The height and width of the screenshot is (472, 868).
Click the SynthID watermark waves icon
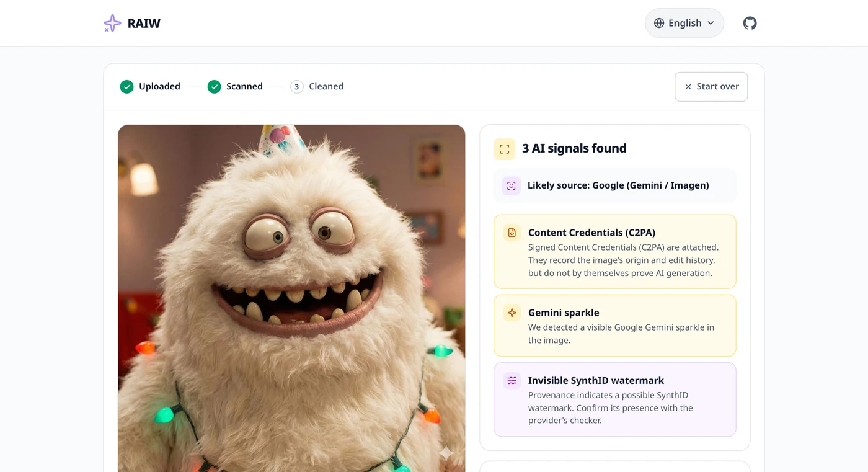tap(512, 380)
